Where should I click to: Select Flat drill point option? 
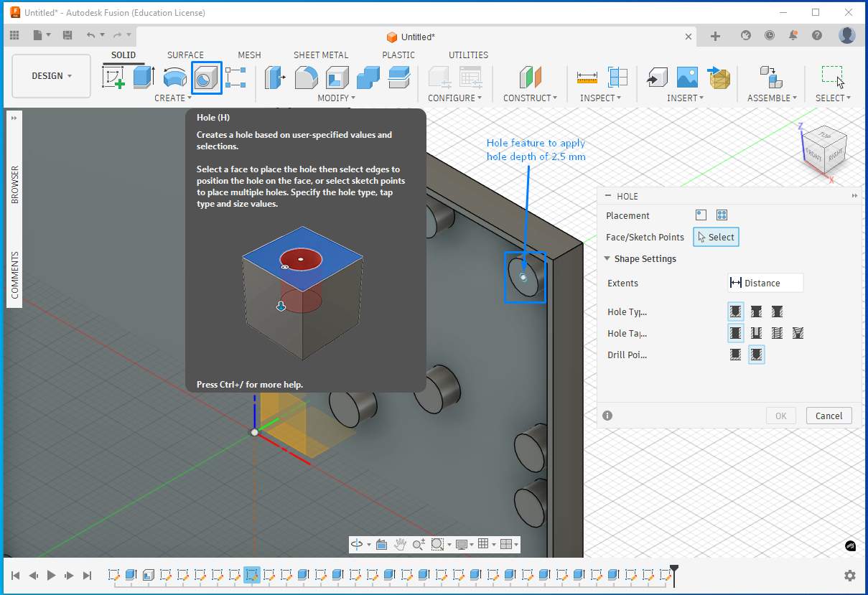click(x=735, y=355)
